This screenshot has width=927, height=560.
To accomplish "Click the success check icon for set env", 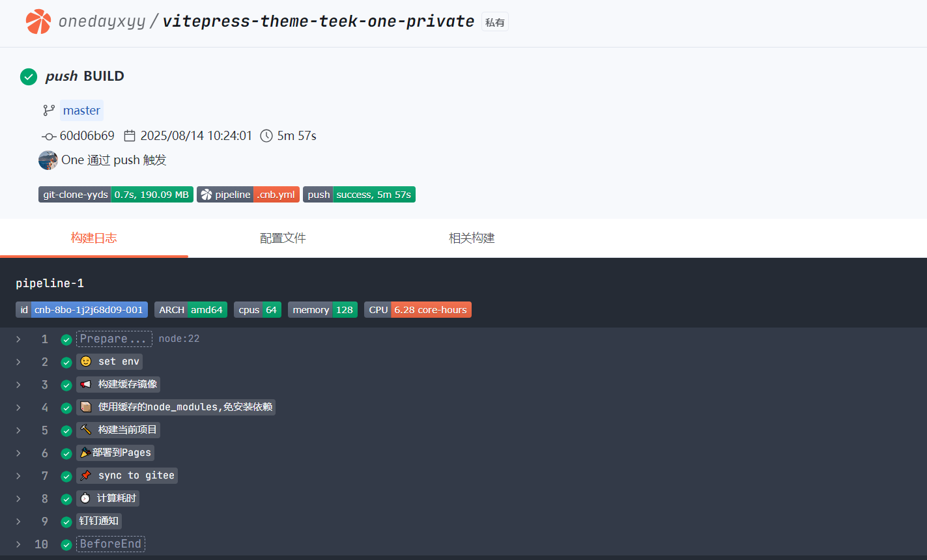I will point(66,363).
